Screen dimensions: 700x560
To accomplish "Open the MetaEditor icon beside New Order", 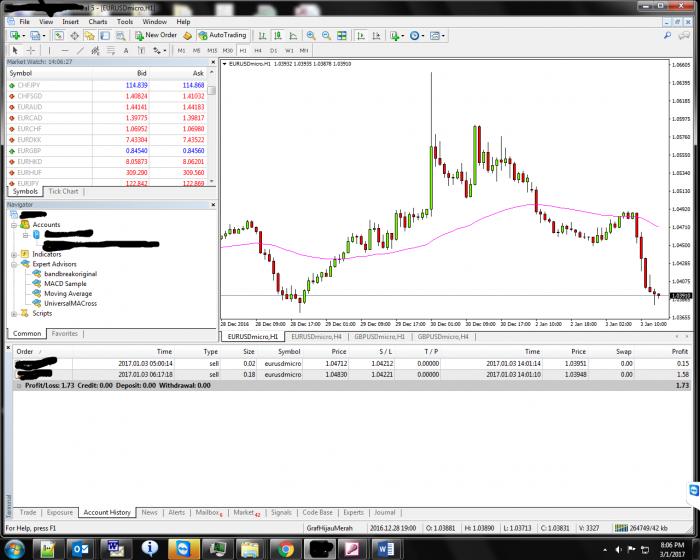I will [x=188, y=35].
